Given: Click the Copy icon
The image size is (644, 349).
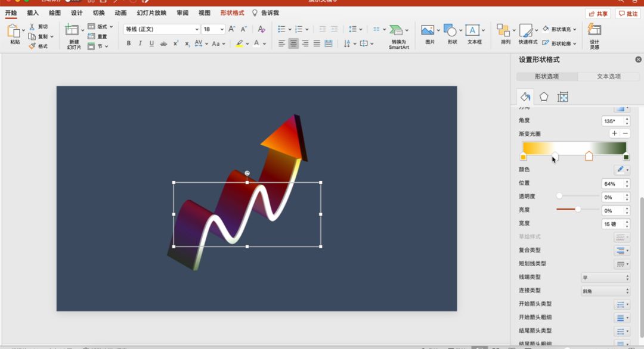Looking at the screenshot, I should coord(32,36).
